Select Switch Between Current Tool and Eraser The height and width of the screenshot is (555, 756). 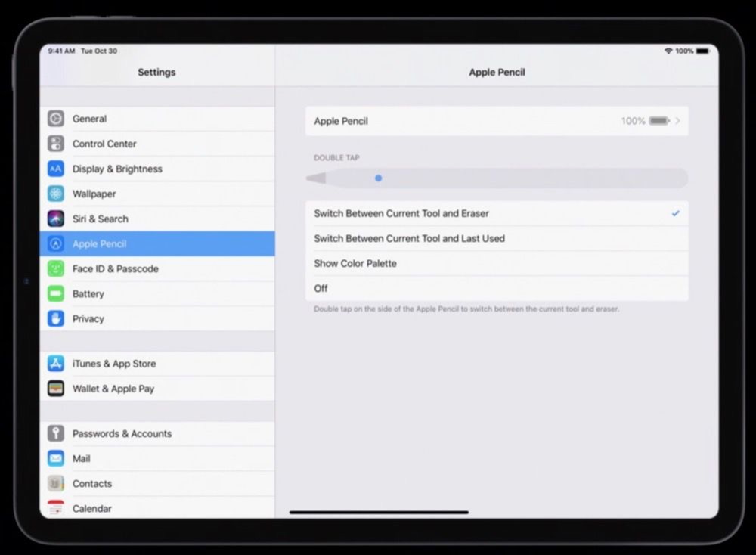(x=497, y=214)
